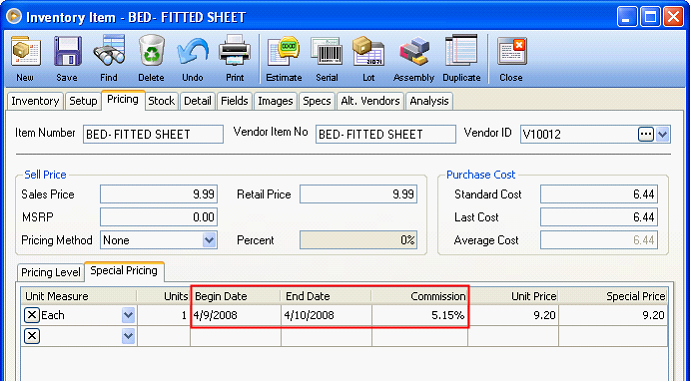Expand the Each unit measure dropdown
This screenshot has width=691, height=382.
click(x=128, y=315)
